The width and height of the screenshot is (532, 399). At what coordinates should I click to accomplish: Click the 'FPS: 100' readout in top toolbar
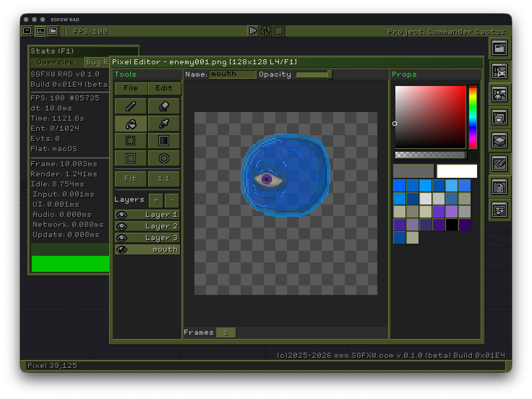click(x=90, y=31)
